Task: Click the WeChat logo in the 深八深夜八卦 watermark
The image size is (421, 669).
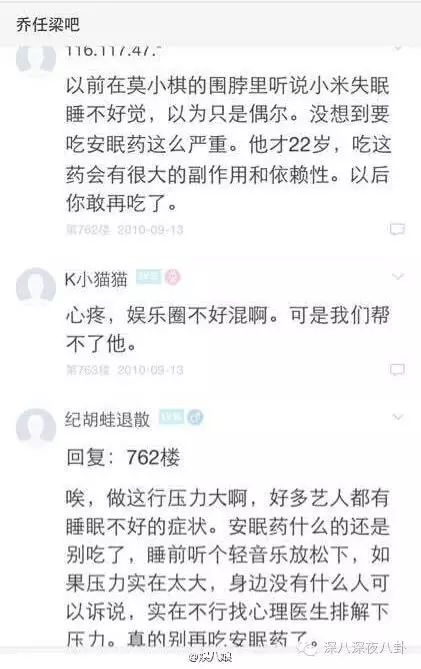Action: 308,649
